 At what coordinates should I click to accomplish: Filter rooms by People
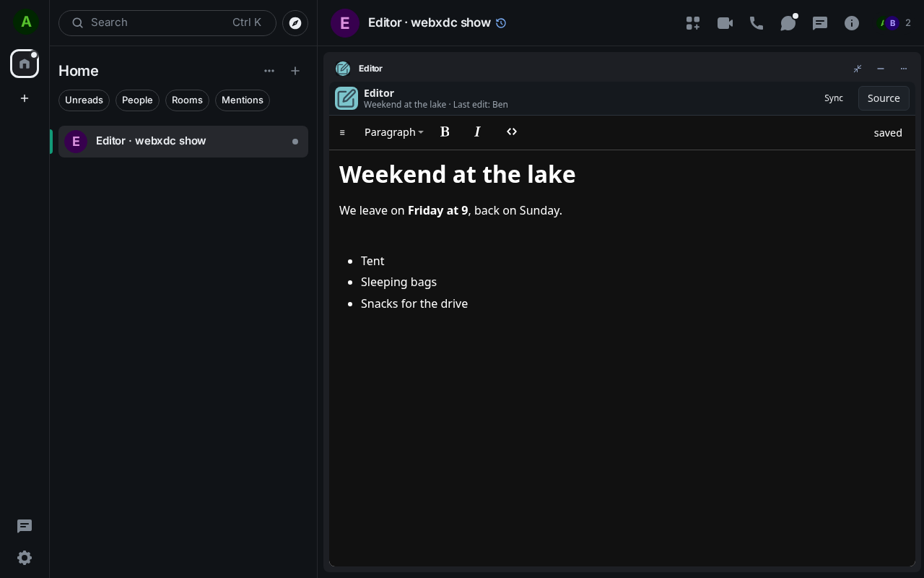tap(137, 100)
